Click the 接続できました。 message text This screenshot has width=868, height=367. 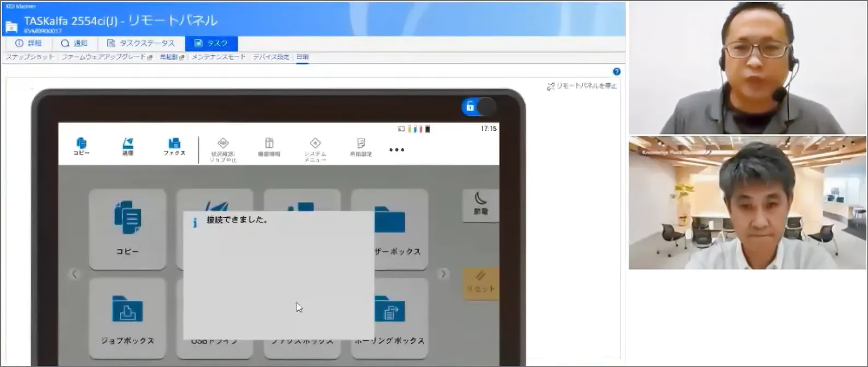[x=237, y=220]
